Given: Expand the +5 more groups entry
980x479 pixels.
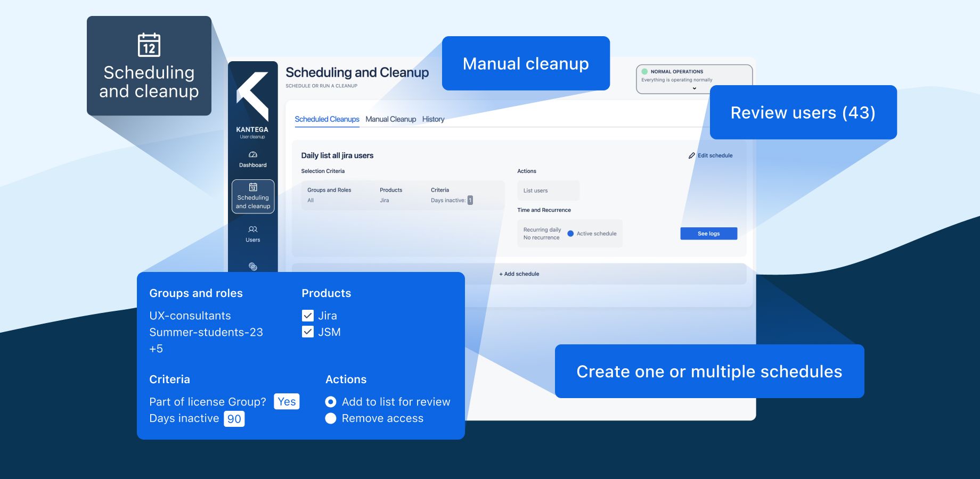Looking at the screenshot, I should point(156,349).
